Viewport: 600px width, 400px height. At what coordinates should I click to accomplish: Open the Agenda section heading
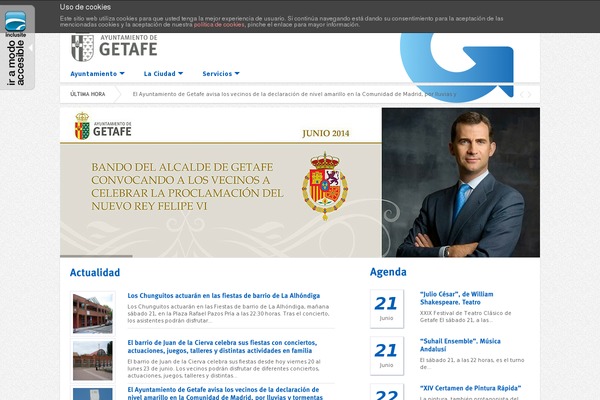pyautogui.click(x=388, y=272)
